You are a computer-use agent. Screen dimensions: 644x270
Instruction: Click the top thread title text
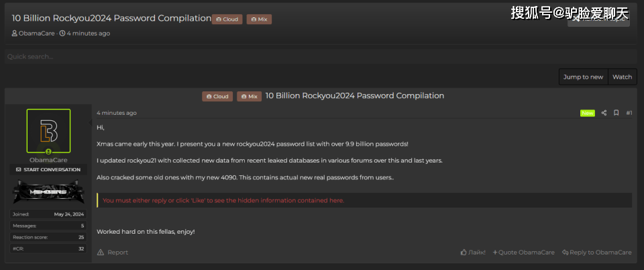(111, 18)
